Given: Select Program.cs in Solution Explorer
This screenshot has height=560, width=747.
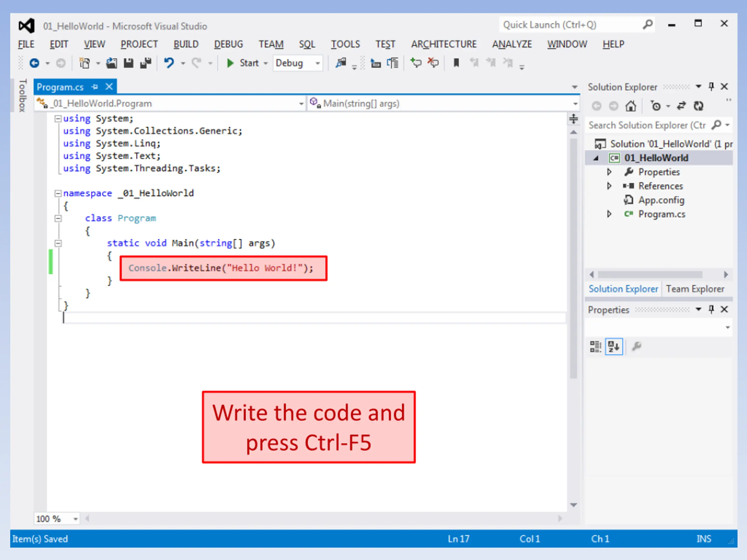Looking at the screenshot, I should pos(661,214).
